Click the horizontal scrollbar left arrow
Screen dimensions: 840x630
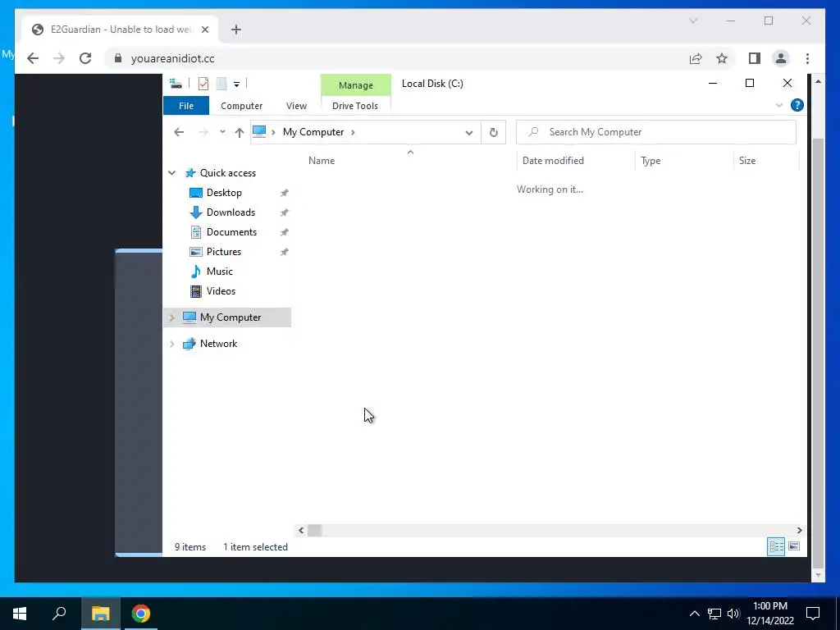[301, 531]
